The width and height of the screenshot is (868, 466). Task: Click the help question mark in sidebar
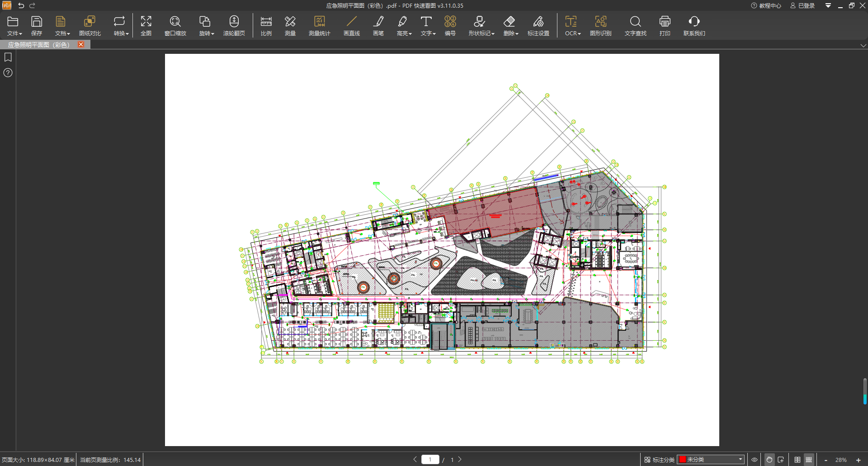[x=8, y=73]
